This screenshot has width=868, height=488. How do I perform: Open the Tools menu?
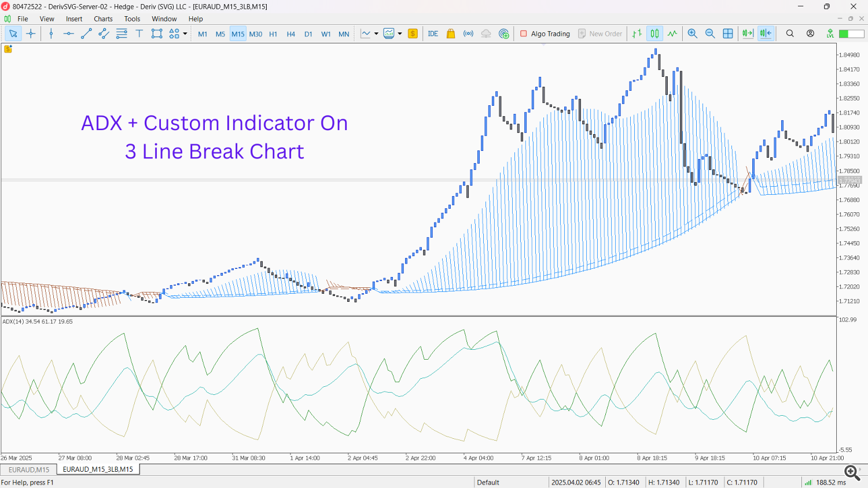pyautogui.click(x=132, y=19)
